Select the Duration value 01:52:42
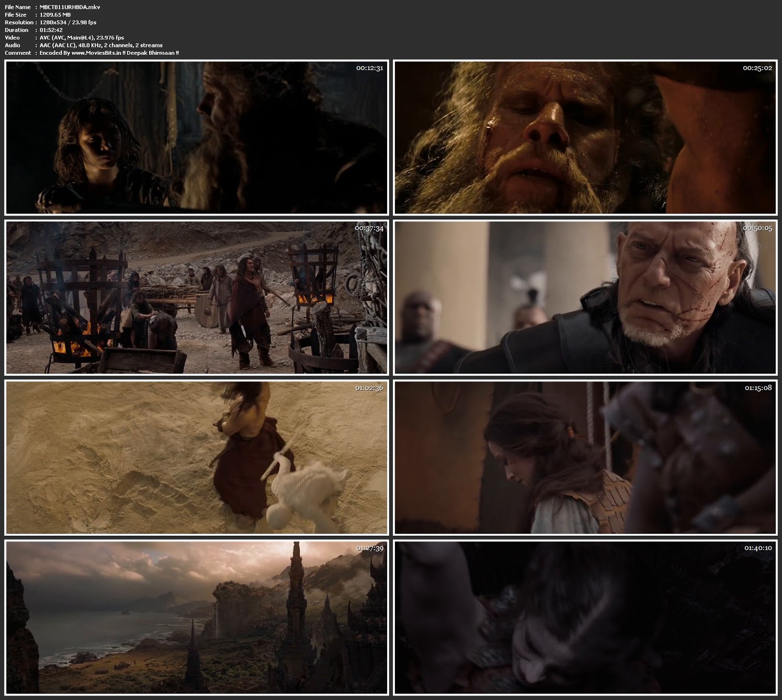The width and height of the screenshot is (782, 700). [51, 30]
